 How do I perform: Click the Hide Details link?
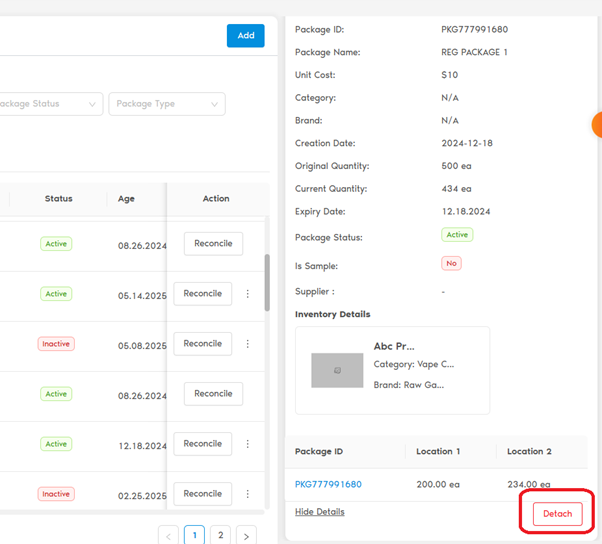pos(319,512)
